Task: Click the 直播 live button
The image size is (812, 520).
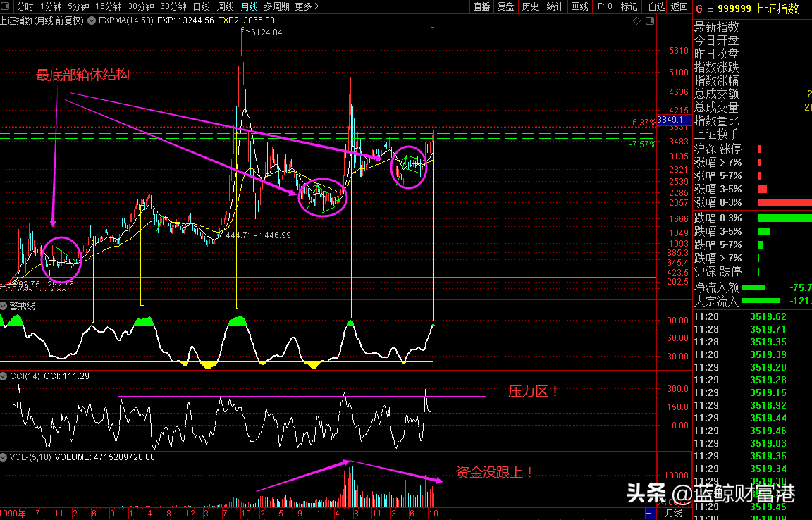Action: (482, 6)
